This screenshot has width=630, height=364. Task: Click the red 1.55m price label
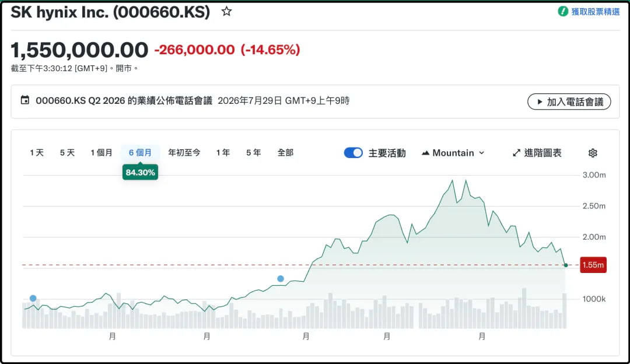tap(593, 265)
